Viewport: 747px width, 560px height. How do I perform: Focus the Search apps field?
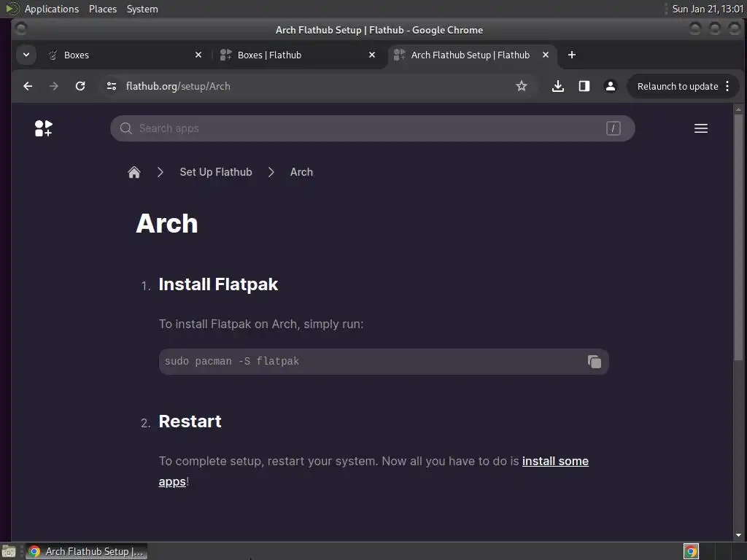tap(372, 128)
